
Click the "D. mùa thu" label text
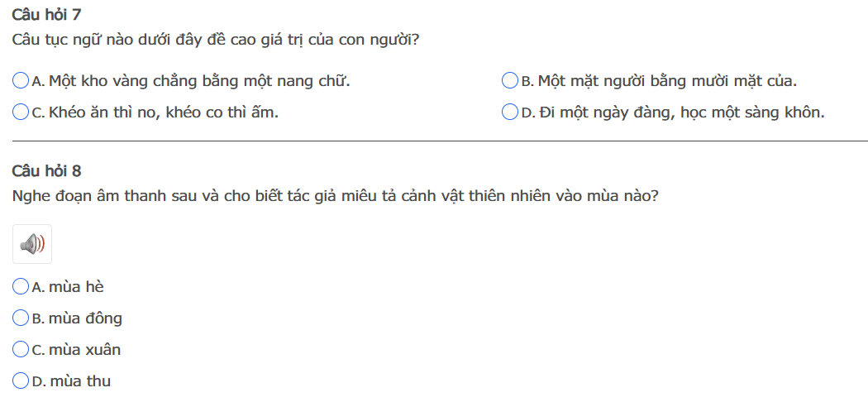point(71,381)
